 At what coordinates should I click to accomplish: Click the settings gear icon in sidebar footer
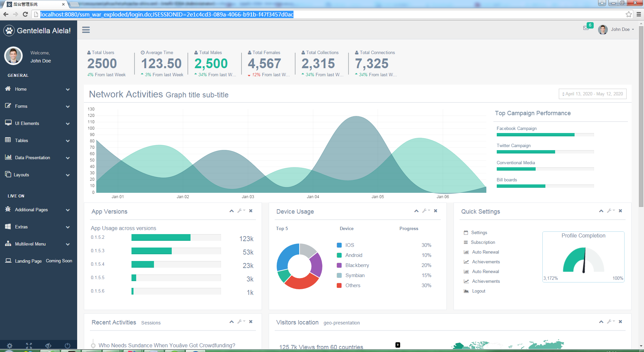point(10,345)
